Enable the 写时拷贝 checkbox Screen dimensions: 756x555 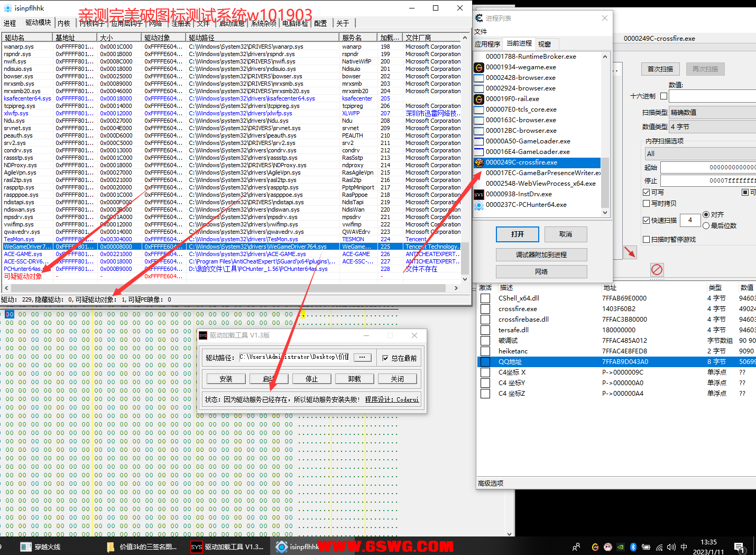(646, 204)
